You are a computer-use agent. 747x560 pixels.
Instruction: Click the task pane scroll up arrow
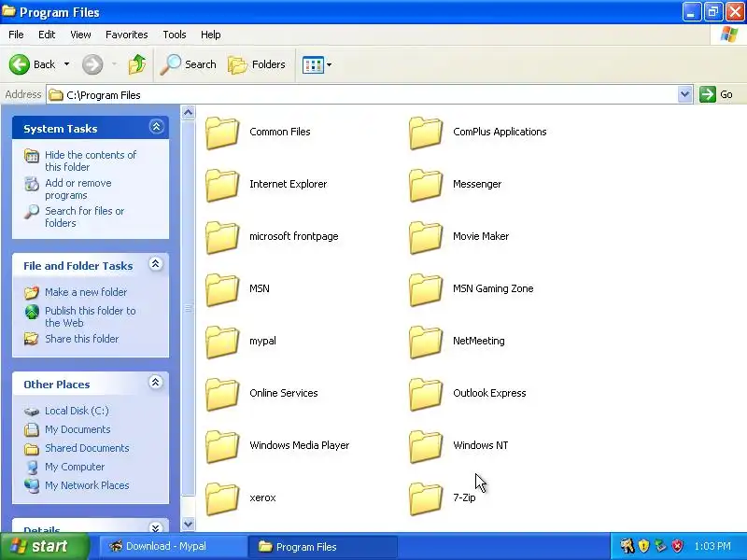189,113
